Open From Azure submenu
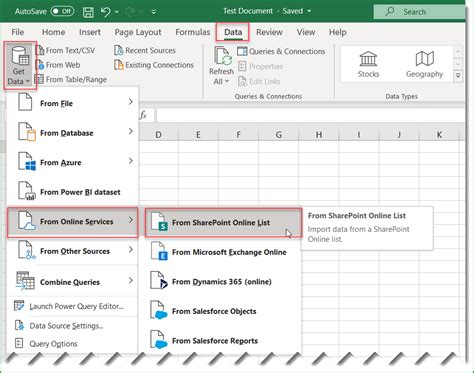This screenshot has height=373, width=474. click(72, 162)
